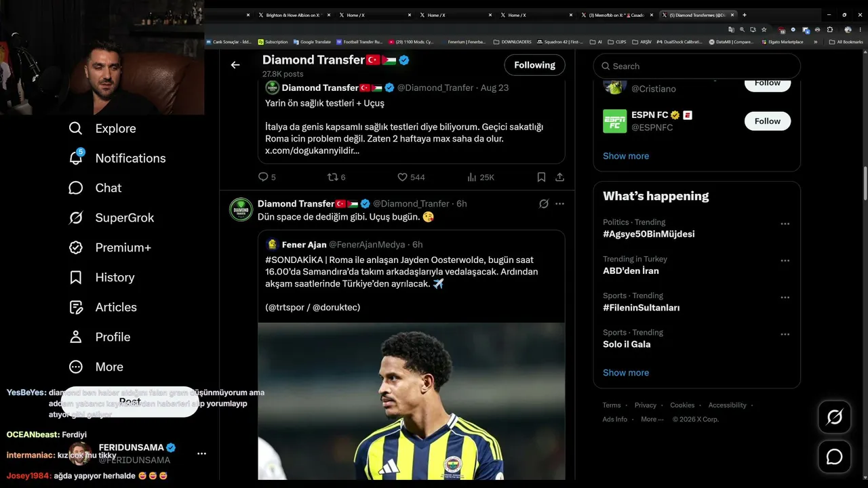Click the page vertical scrollbar thumb

point(865,182)
